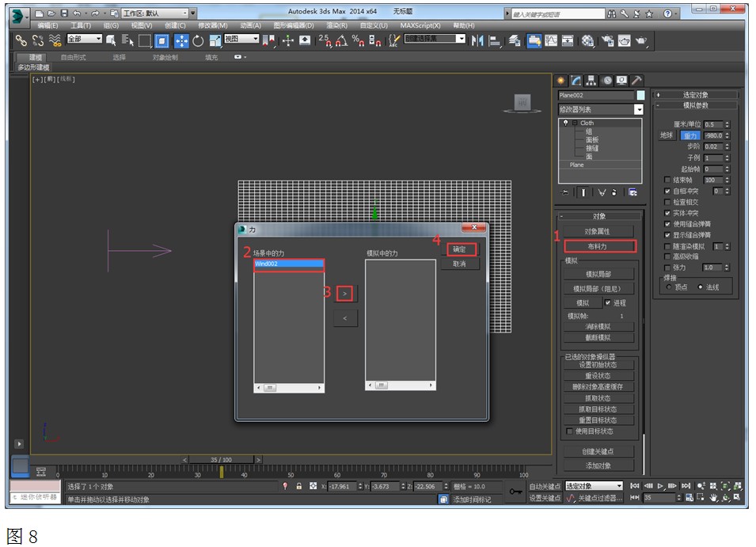Screen dimensions: 756x547
Task: Click the Selection Lock padlock icon
Action: (x=299, y=486)
